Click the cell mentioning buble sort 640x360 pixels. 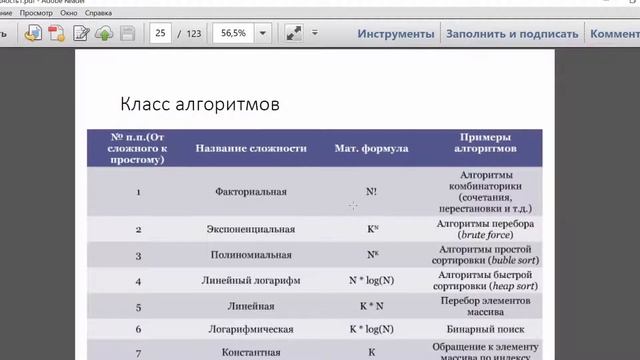tap(485, 255)
